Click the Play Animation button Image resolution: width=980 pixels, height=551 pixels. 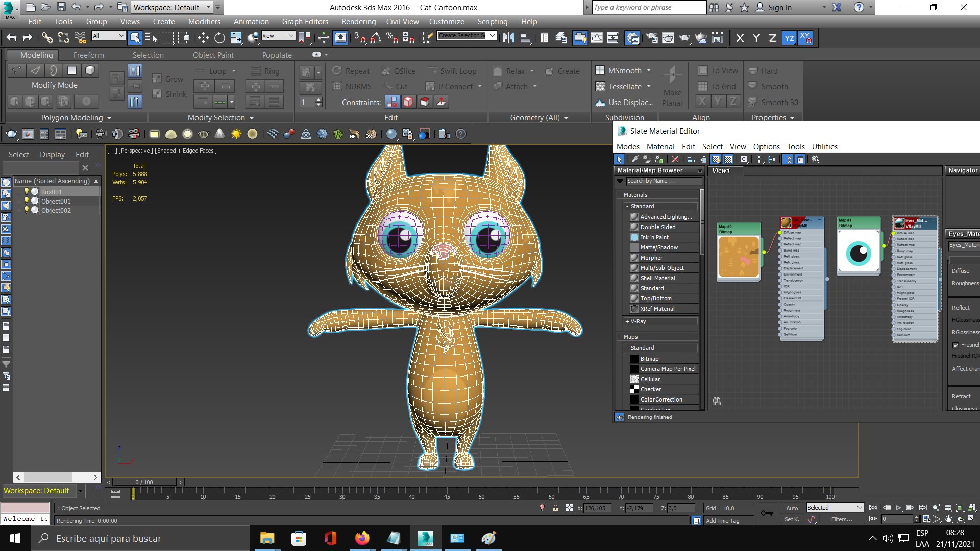898,508
